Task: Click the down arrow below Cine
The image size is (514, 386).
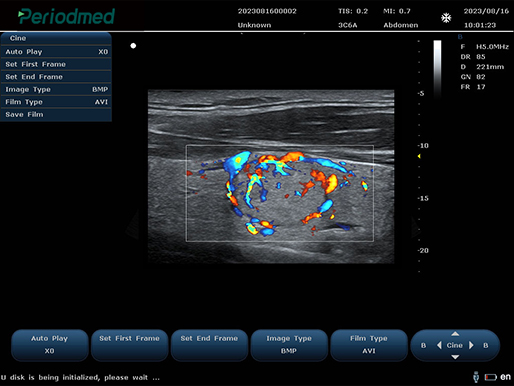Action: (455, 357)
